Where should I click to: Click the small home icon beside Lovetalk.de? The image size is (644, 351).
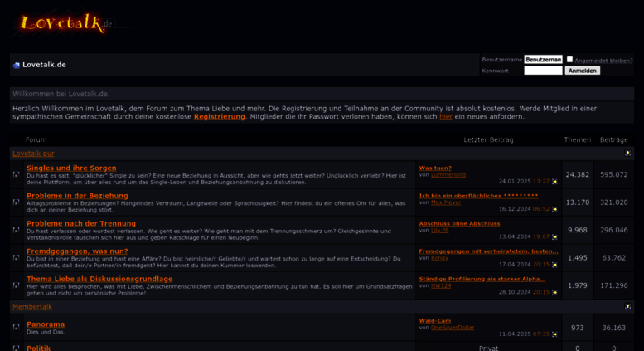[17, 65]
